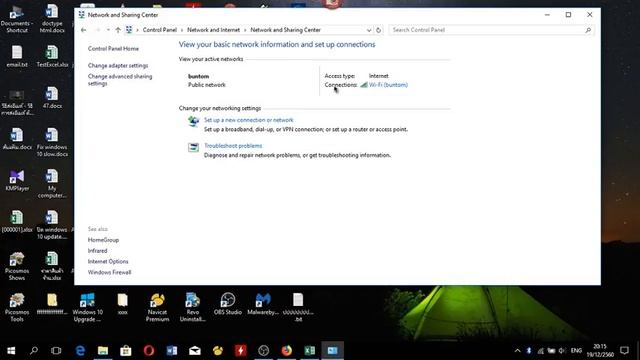Select doctype html.docx desktop file
The width and height of the screenshot is (640, 360).
pyautogui.click(x=52, y=18)
